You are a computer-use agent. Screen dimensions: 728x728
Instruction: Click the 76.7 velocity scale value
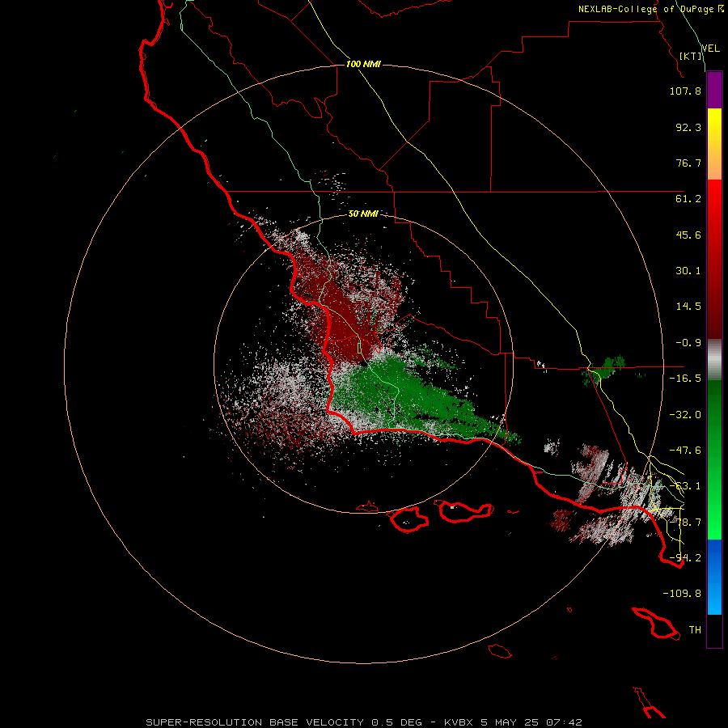pyautogui.click(x=688, y=163)
